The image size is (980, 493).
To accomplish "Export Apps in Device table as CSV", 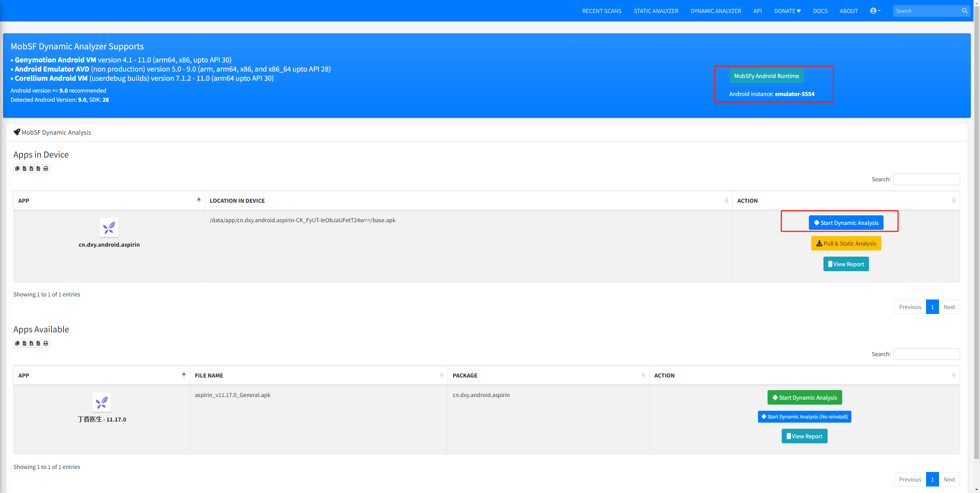I will 24,169.
